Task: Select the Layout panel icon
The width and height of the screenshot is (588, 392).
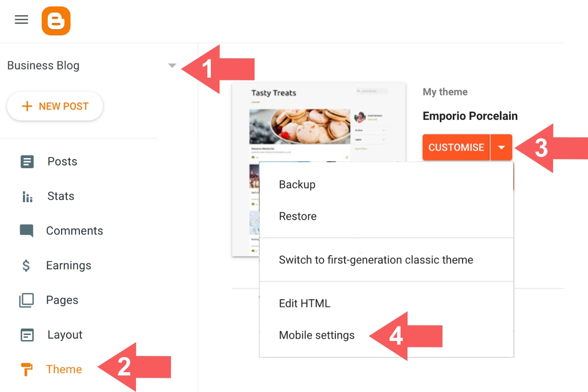Action: (27, 335)
